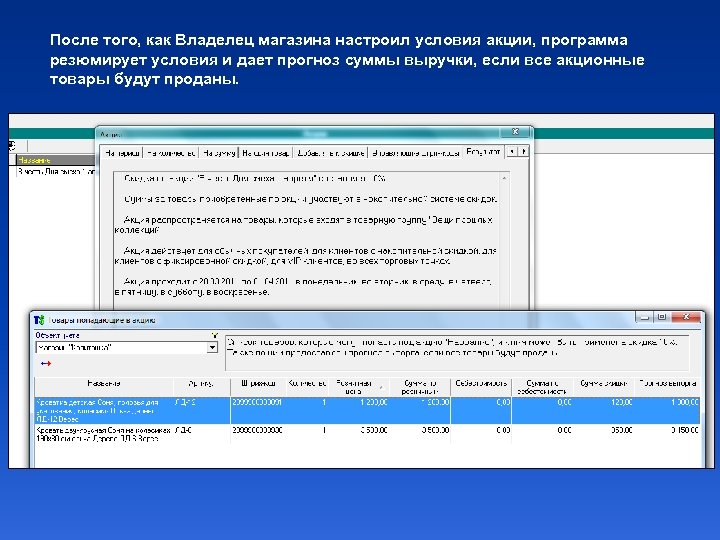Click the description text box in the products window
The height and width of the screenshot is (540, 720).
click(x=457, y=353)
